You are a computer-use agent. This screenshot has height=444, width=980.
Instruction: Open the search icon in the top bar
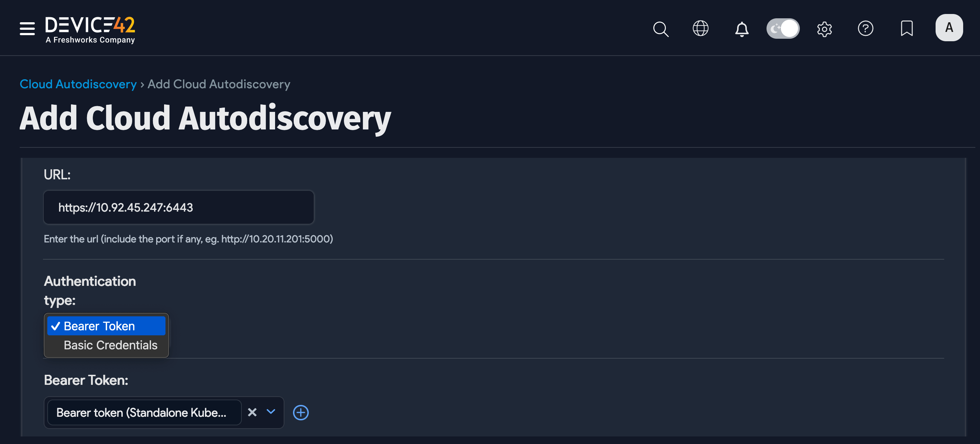pyautogui.click(x=661, y=29)
